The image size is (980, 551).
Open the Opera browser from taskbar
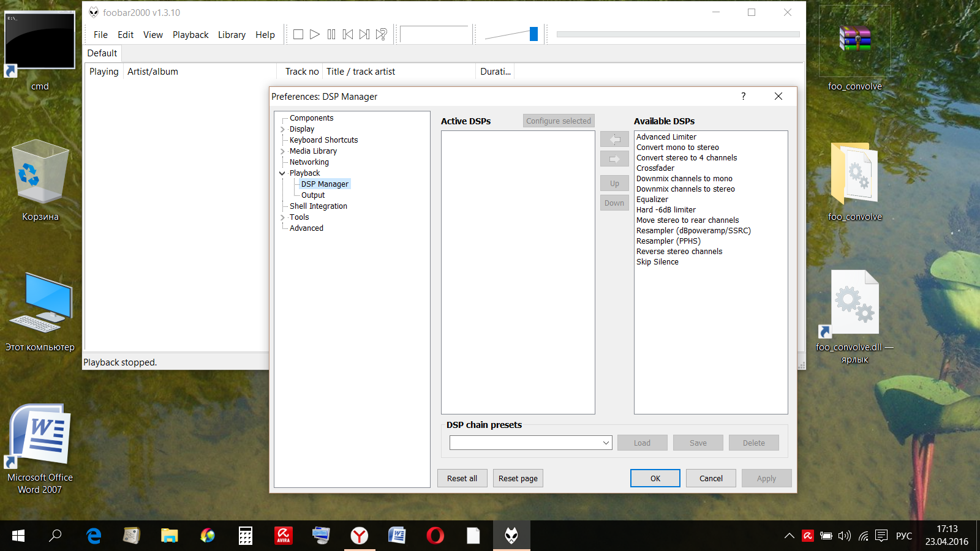(435, 536)
